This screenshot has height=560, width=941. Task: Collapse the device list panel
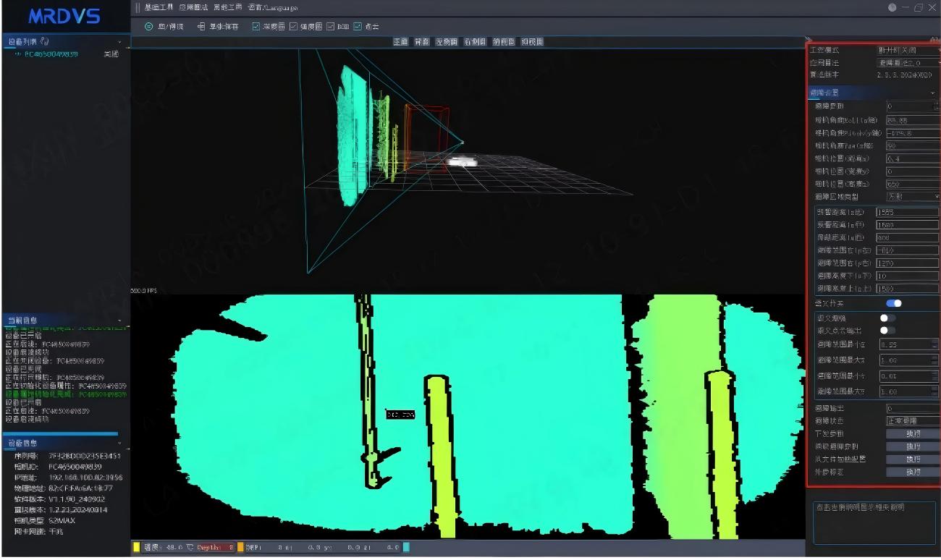tap(119, 43)
